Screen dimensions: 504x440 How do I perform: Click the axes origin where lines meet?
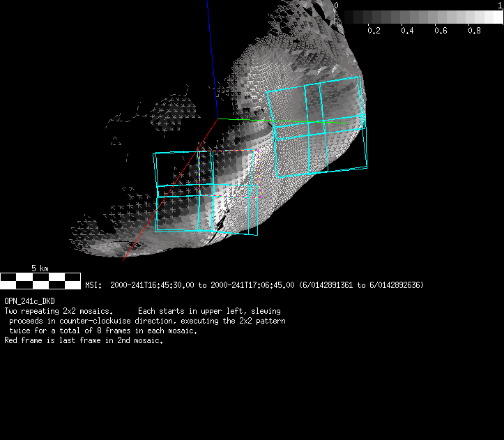coord(217,119)
